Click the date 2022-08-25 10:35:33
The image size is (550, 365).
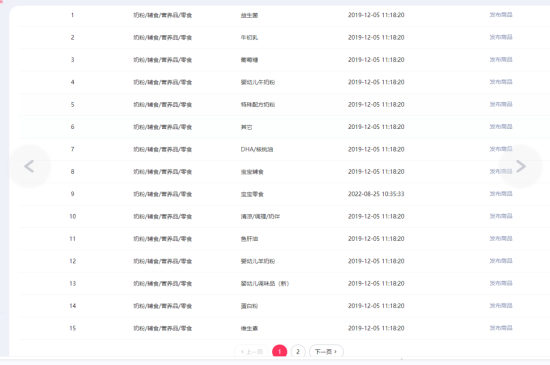tap(376, 194)
